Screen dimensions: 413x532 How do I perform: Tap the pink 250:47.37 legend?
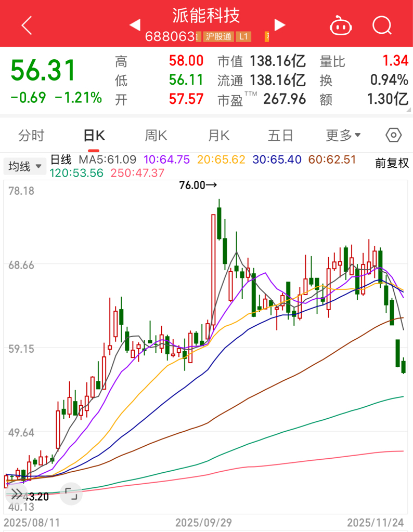click(x=137, y=173)
